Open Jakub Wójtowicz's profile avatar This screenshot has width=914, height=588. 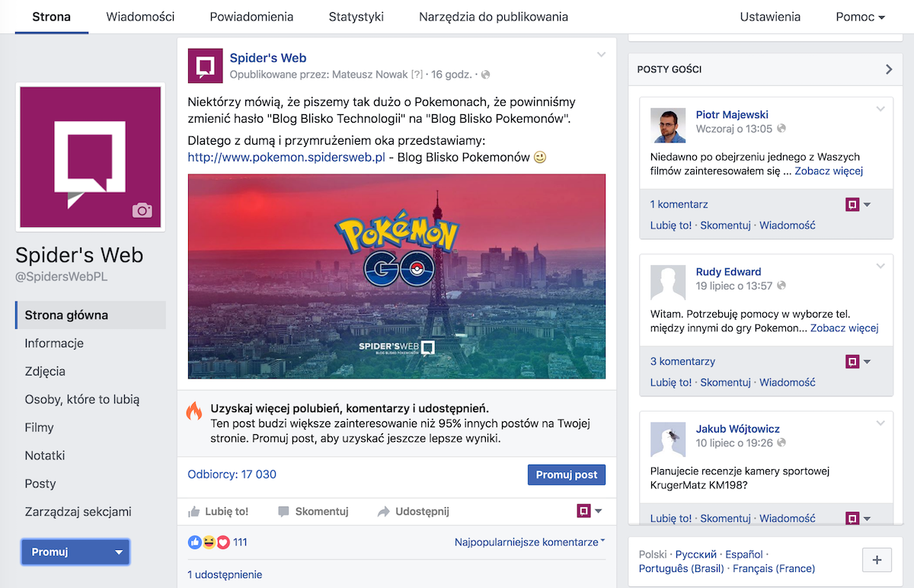tap(668, 439)
